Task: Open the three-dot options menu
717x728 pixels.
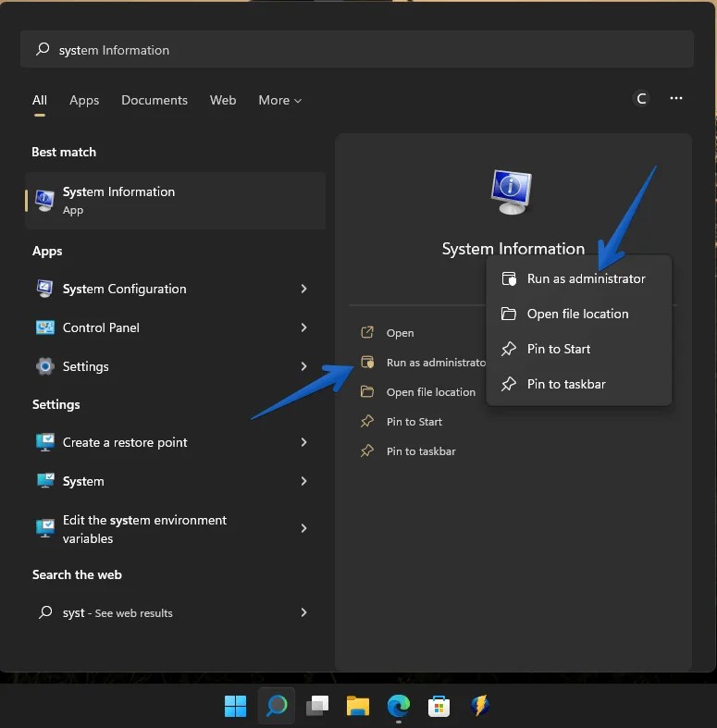Action: click(x=676, y=98)
